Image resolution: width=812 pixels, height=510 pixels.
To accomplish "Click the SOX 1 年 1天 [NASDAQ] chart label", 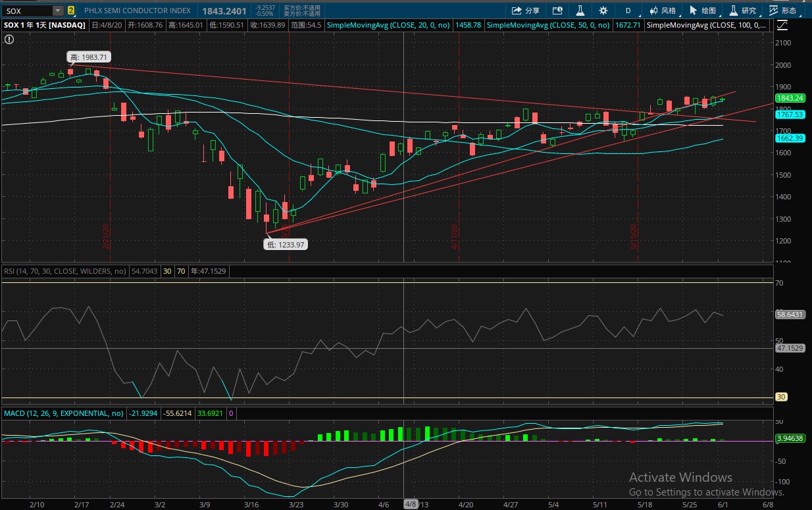I will [x=45, y=25].
